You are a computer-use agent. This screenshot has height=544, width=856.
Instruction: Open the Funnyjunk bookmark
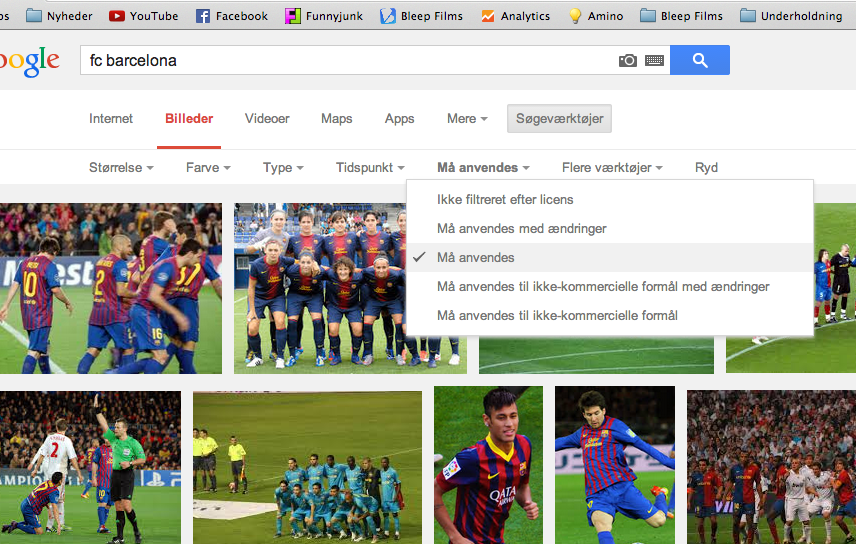(324, 16)
